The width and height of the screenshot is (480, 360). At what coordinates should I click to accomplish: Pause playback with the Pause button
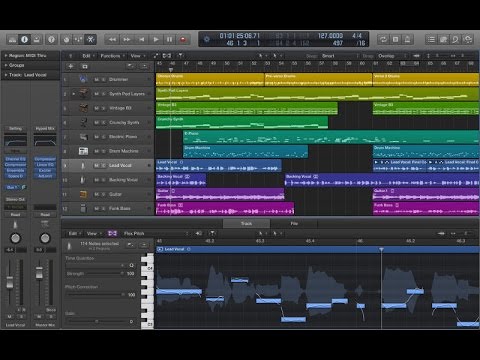[x=170, y=39]
